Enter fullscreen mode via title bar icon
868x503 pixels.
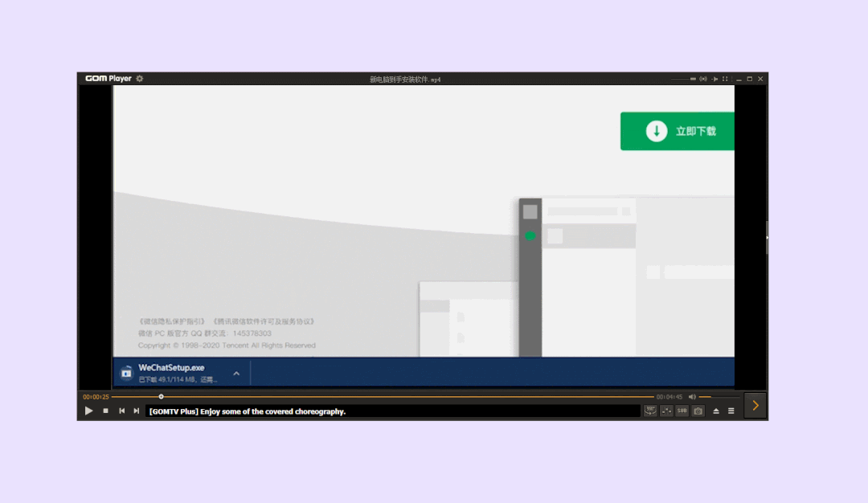[x=725, y=79]
